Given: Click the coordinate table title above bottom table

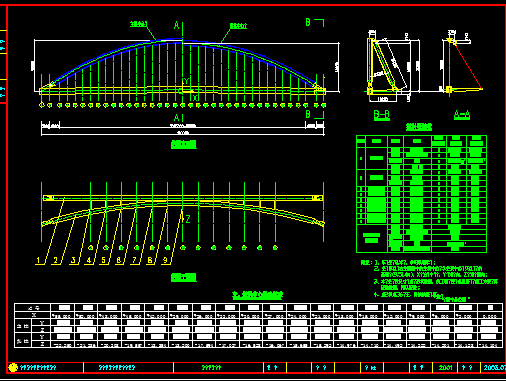Looking at the screenshot, I should [x=258, y=295].
